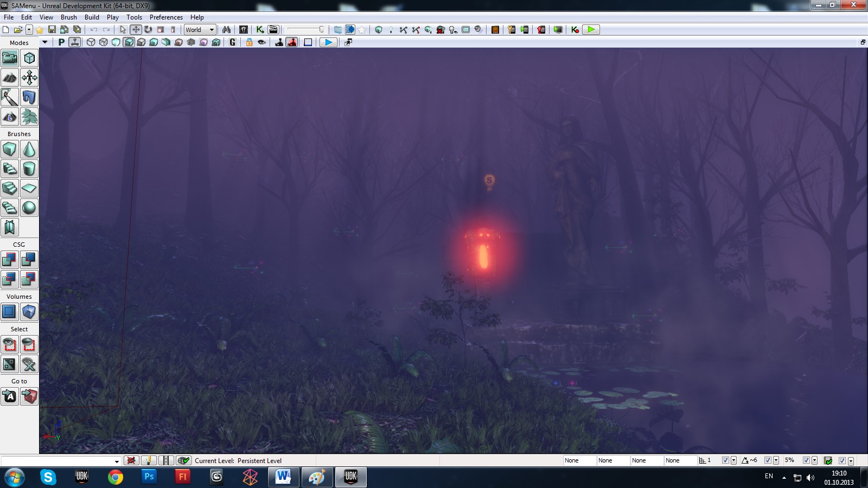Expand the Modes dropdown arrow

coord(44,42)
